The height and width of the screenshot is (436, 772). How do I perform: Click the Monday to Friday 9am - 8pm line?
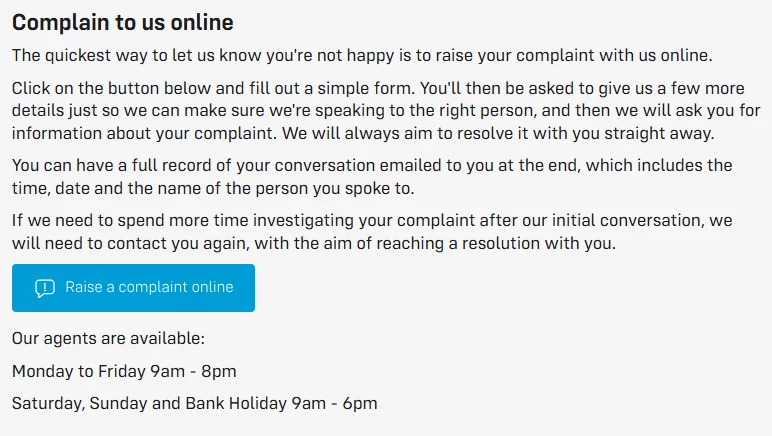pos(124,371)
